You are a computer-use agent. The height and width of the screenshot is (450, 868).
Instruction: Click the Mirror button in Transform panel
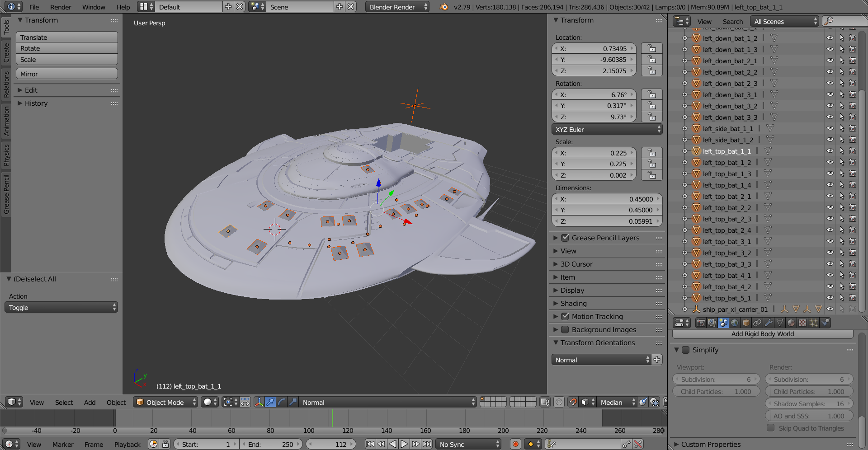click(66, 73)
